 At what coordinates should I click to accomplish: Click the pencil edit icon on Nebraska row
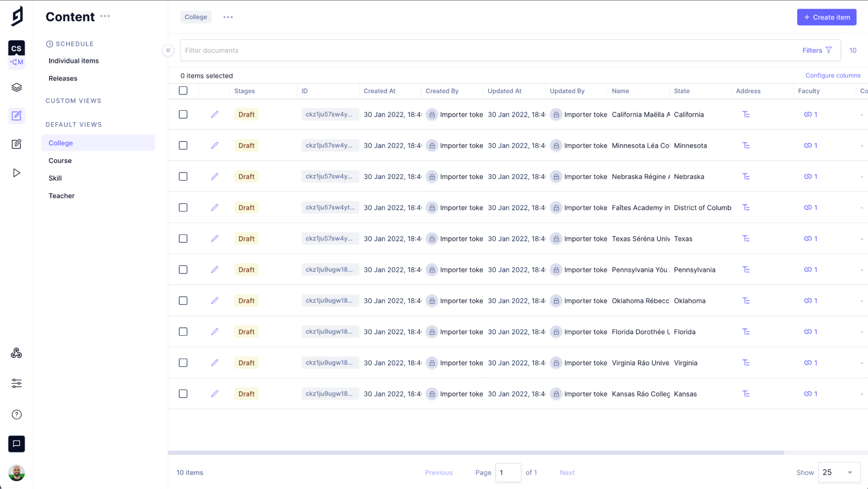[x=215, y=176]
